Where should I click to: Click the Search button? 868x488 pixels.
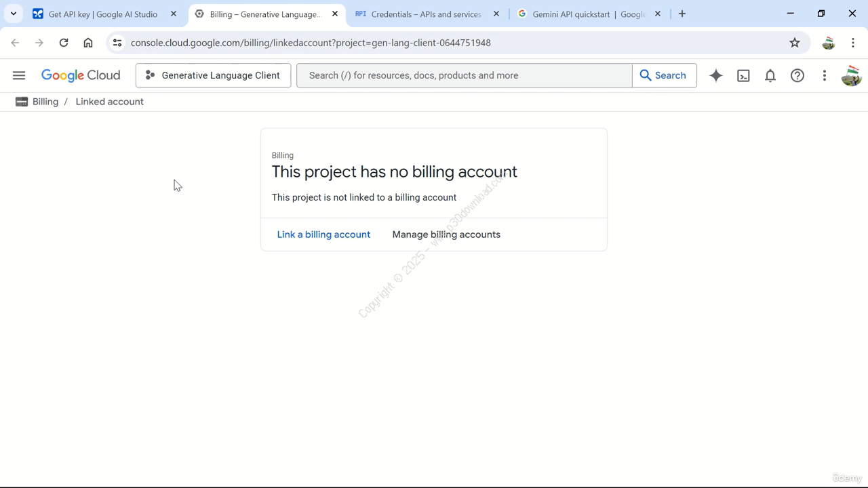pyautogui.click(x=664, y=75)
